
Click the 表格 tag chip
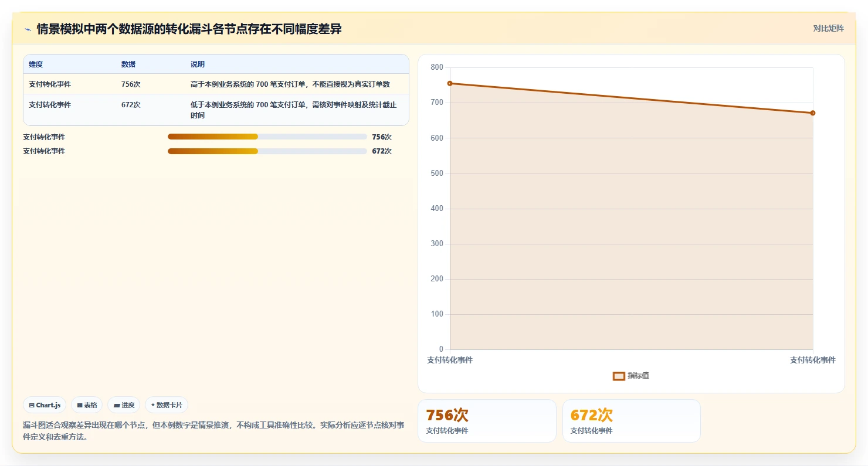[87, 405]
